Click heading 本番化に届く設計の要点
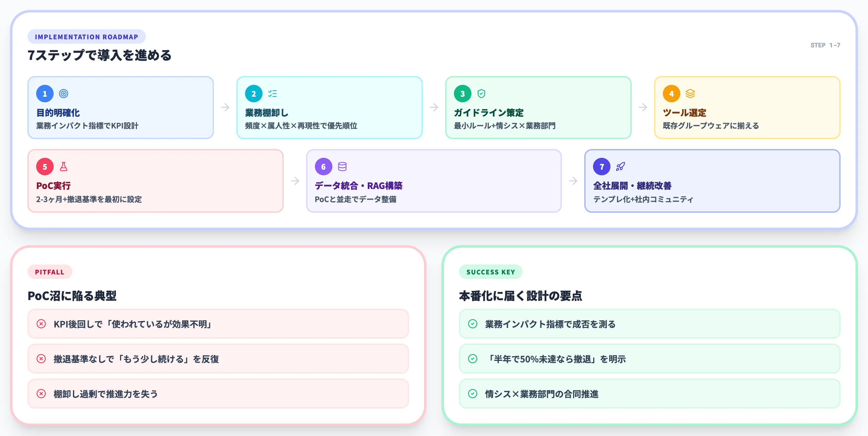This screenshot has height=436, width=868. click(x=520, y=295)
